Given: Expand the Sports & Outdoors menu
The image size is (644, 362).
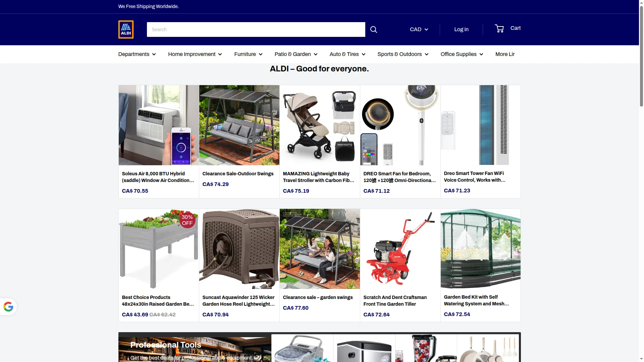Looking at the screenshot, I should click(403, 54).
